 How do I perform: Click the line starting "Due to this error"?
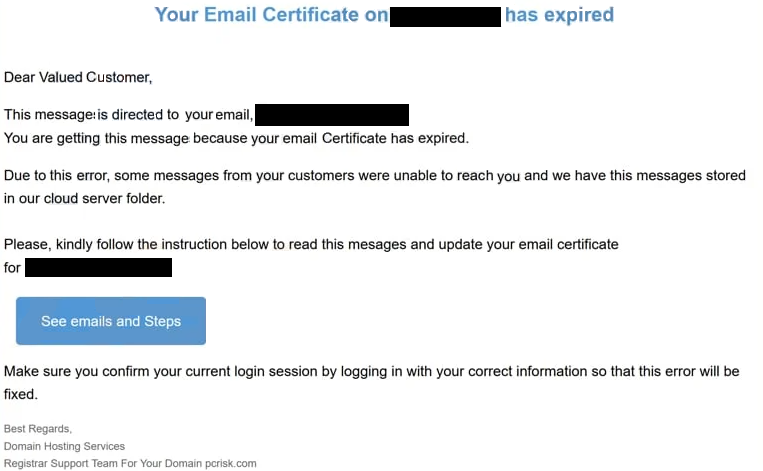pyautogui.click(x=375, y=176)
